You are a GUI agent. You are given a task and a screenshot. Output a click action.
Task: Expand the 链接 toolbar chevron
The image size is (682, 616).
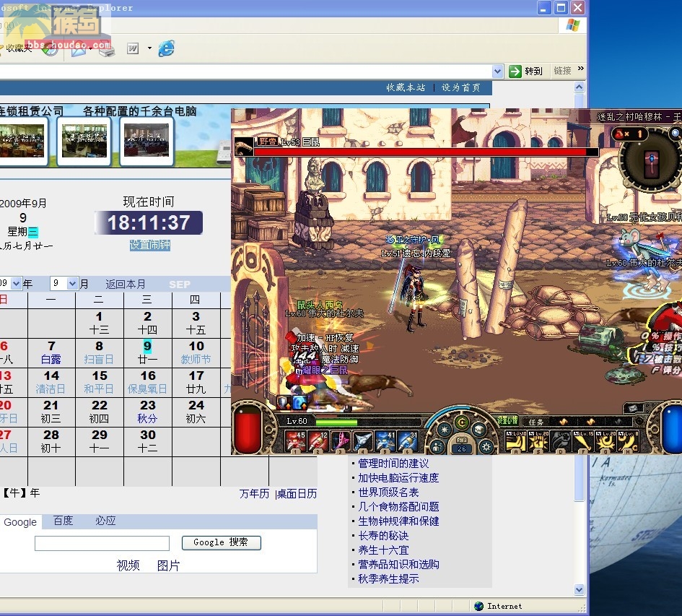pyautogui.click(x=581, y=69)
